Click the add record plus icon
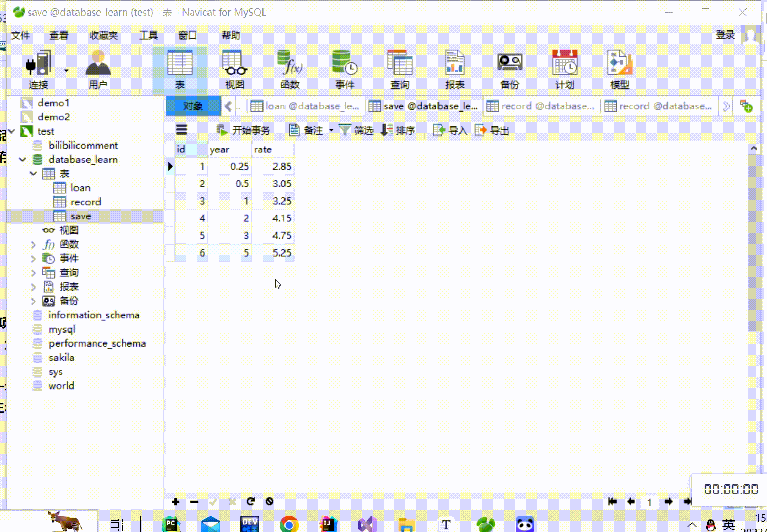767x532 pixels. [176, 502]
